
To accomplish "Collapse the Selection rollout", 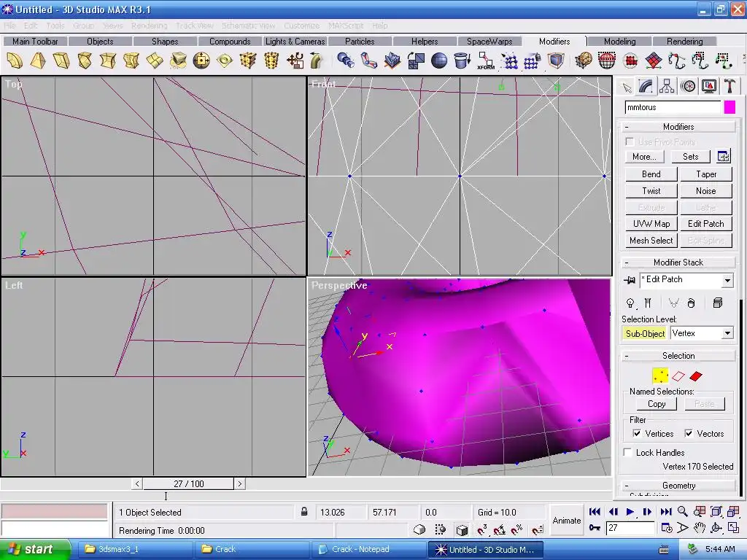I will (x=678, y=356).
